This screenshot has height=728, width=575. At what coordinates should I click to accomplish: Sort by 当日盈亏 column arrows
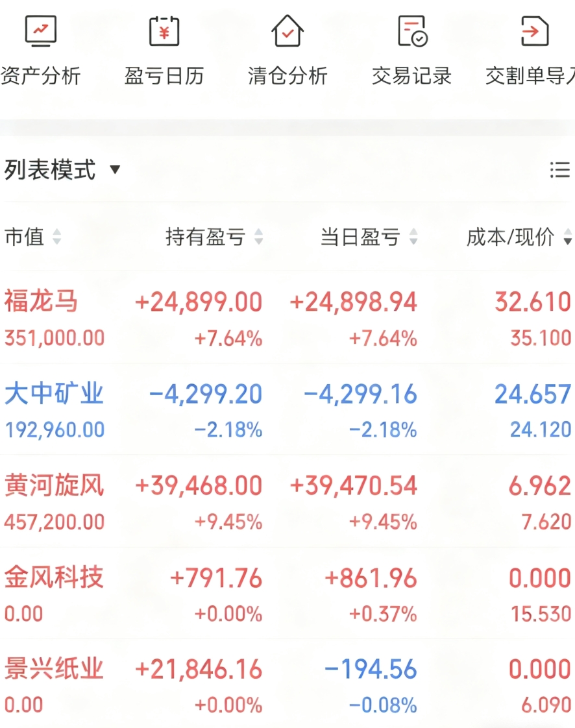[413, 237]
